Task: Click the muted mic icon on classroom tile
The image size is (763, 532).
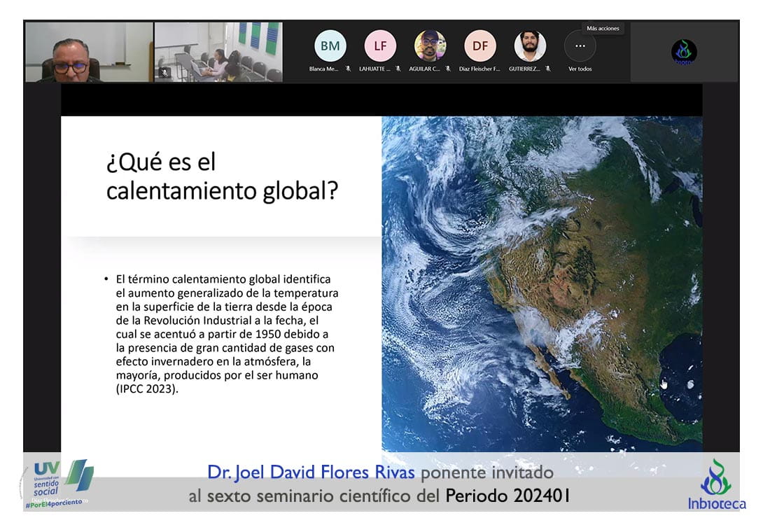Action: 162,71
